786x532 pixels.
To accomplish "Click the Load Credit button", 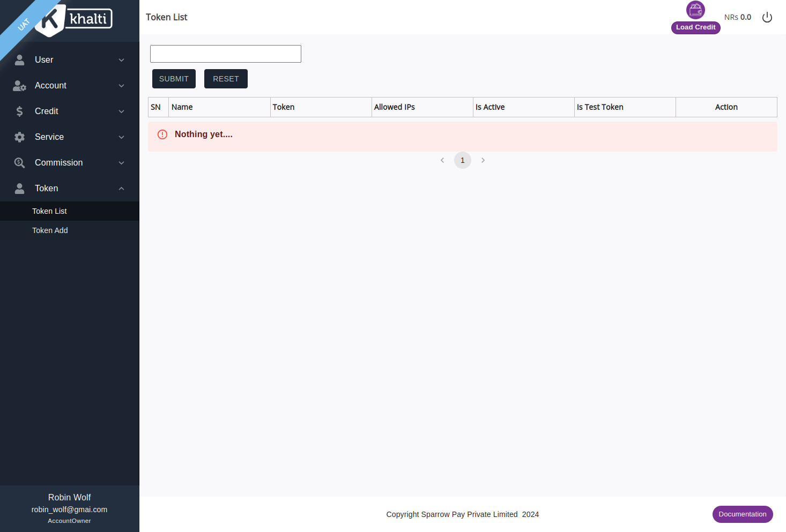I will coord(695,27).
